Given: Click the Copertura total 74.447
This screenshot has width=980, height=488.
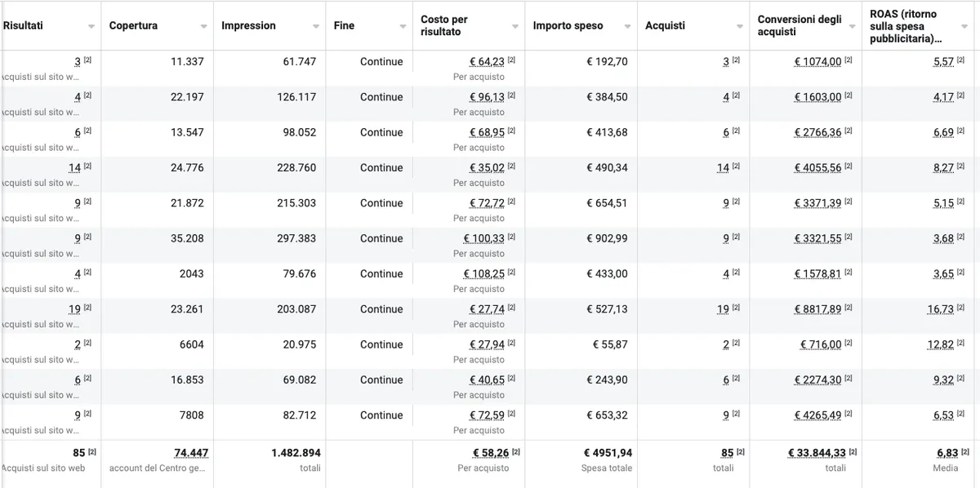Looking at the screenshot, I should coord(191,453).
